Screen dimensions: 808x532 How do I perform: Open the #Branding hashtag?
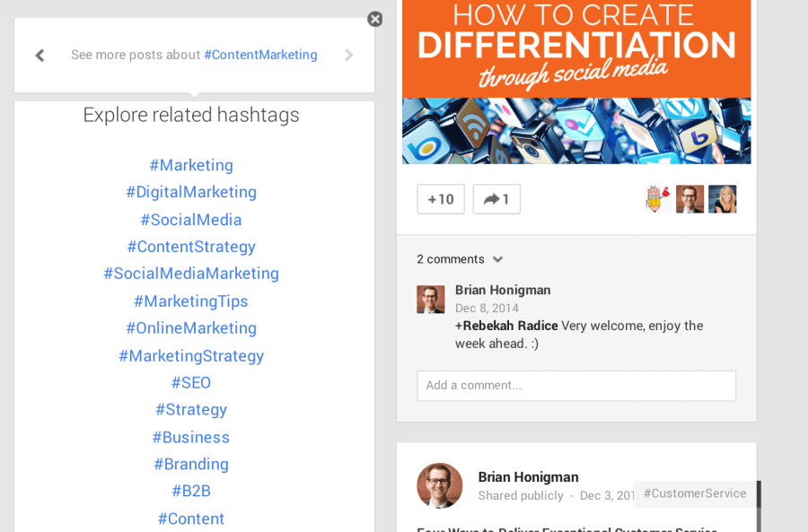click(x=190, y=464)
